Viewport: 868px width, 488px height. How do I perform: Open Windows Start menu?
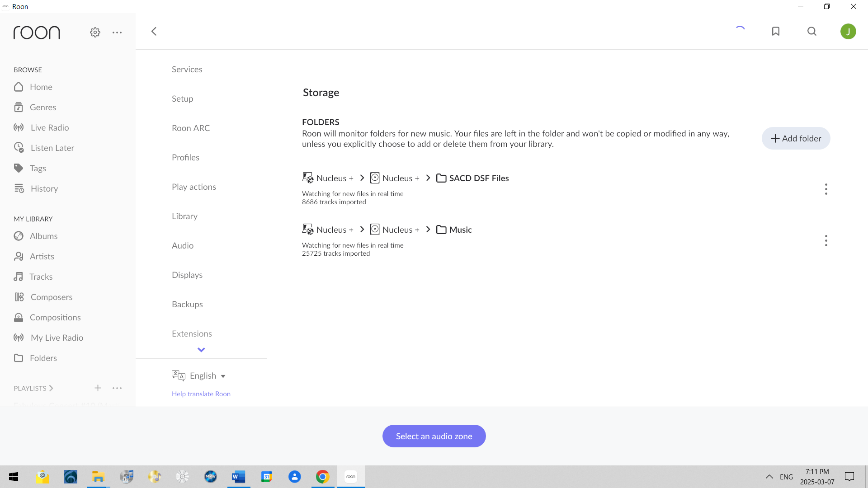(14, 477)
